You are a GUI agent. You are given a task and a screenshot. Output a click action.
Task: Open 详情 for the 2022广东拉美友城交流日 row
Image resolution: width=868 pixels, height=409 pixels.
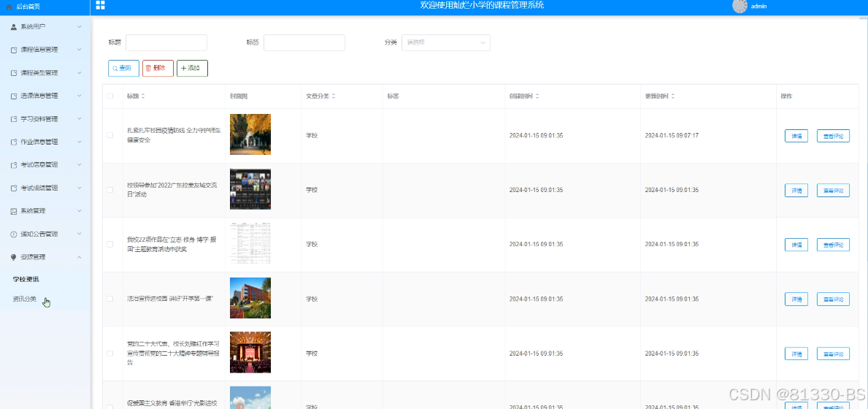(796, 191)
